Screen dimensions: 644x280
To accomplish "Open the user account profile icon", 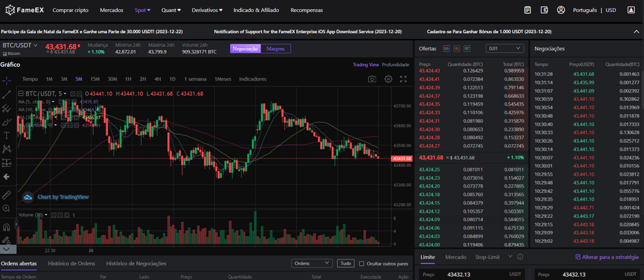I will (x=561, y=11).
